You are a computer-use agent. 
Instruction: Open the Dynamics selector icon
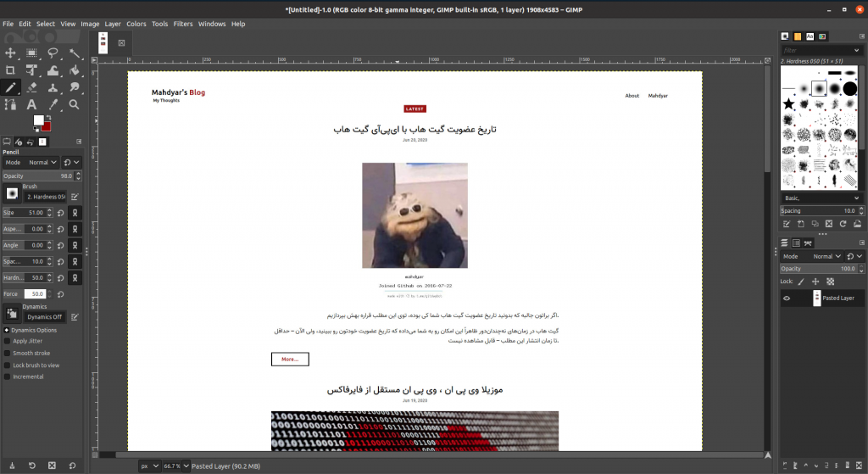click(x=12, y=314)
